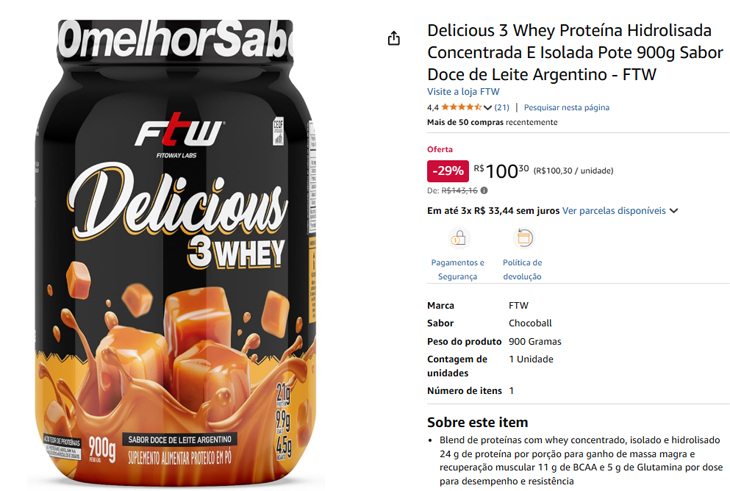The width and height of the screenshot is (730, 491).
Task: Open the Pagamentos e Segurança lock icon
Action: (458, 238)
